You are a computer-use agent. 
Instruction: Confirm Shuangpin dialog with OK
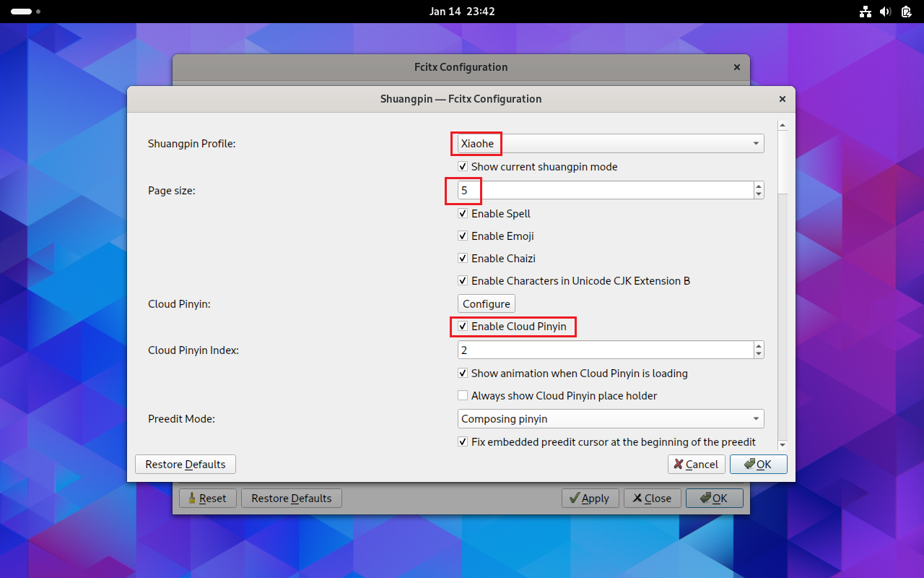758,465
